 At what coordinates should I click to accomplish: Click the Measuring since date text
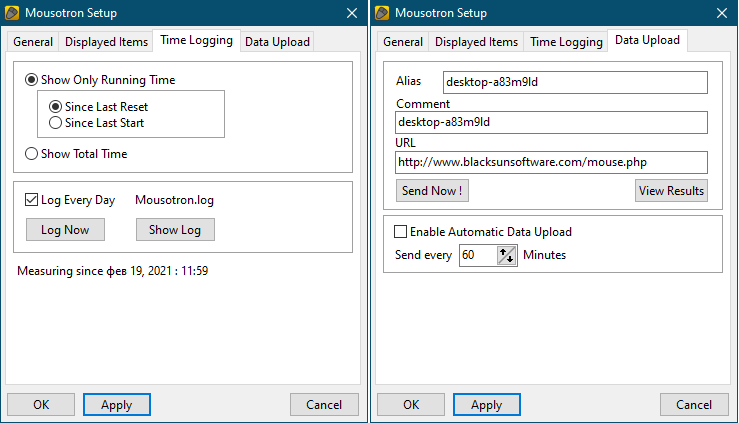tap(113, 271)
